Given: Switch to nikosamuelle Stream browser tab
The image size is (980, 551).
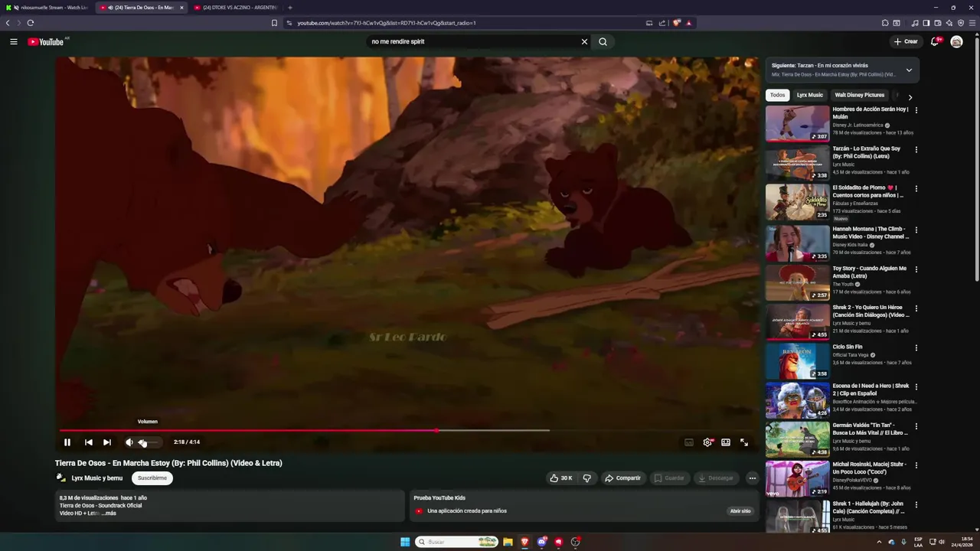Looking at the screenshot, I should tap(47, 8).
